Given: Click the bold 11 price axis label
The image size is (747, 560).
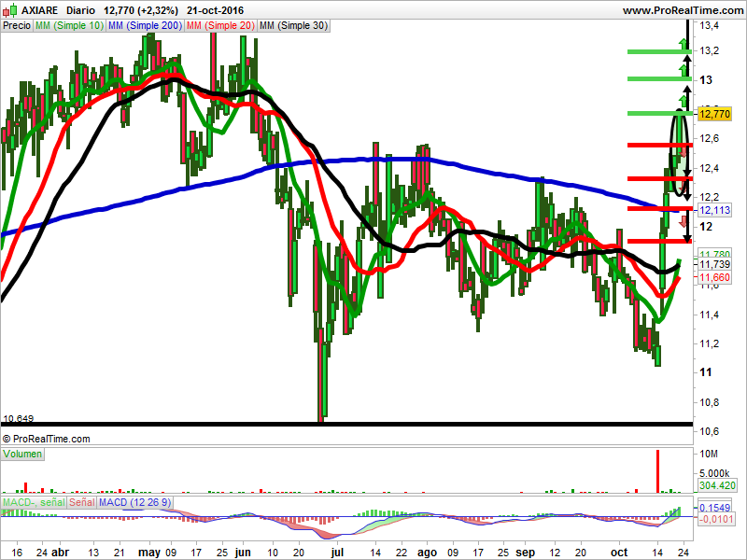Looking at the screenshot, I should coord(706,372).
